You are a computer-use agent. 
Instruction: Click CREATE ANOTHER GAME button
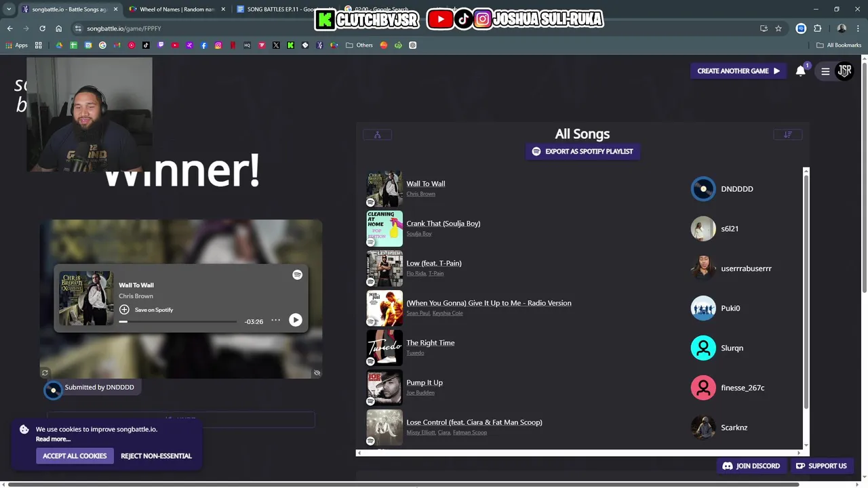click(738, 71)
